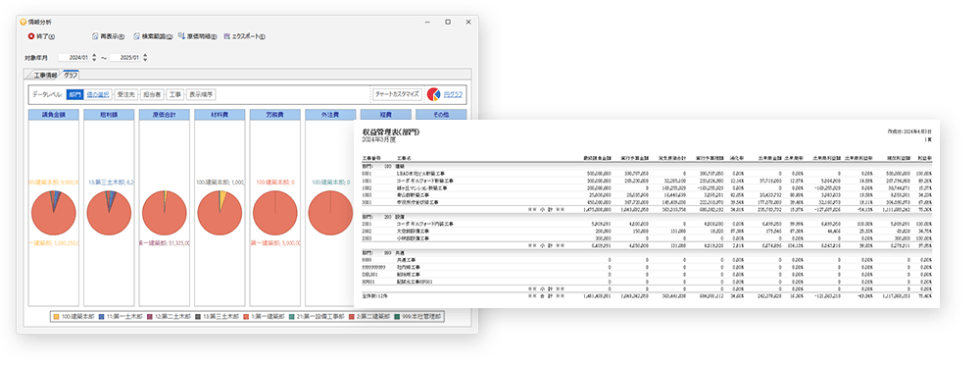This screenshot has height=365, width=980.
Task: Click the 全件数 total count text
Action: [374, 296]
